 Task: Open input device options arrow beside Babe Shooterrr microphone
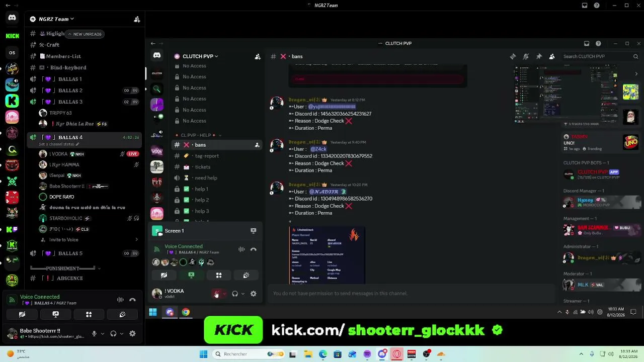tap(102, 333)
